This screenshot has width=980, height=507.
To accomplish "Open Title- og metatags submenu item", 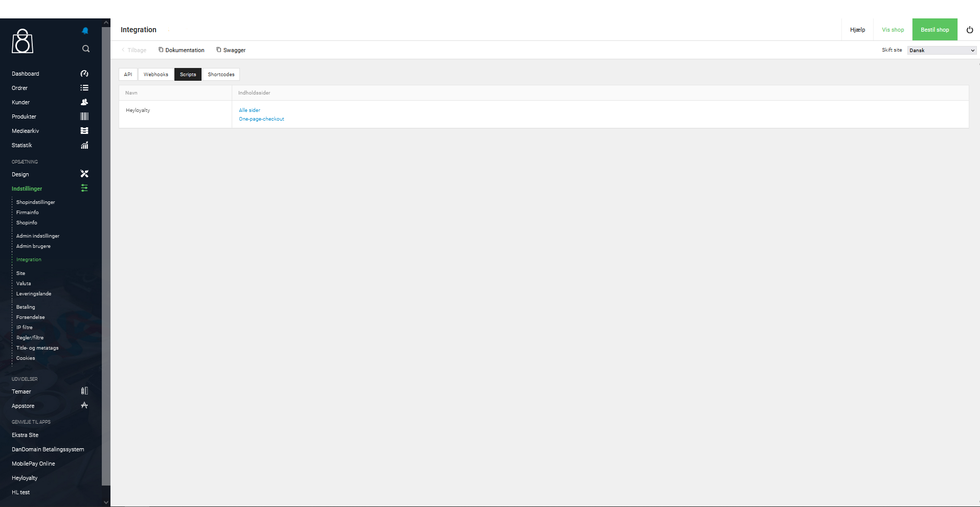I will pos(37,348).
